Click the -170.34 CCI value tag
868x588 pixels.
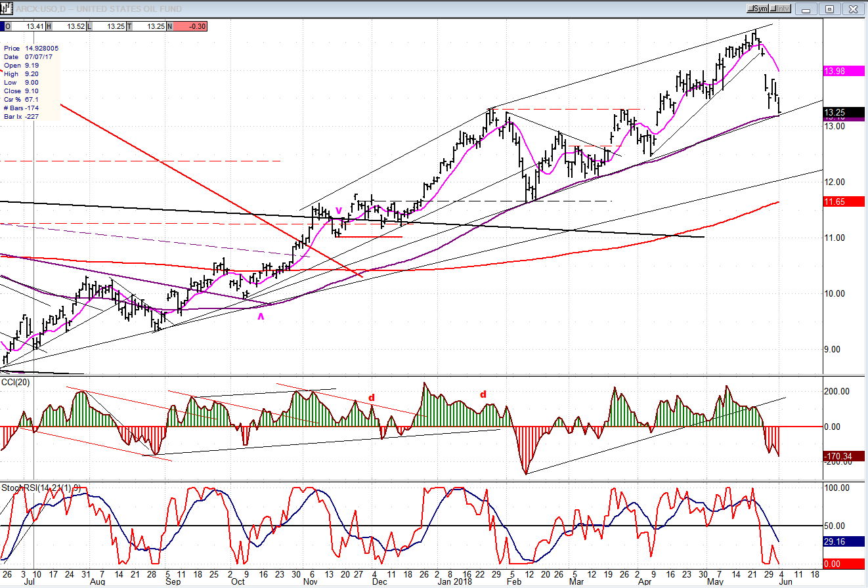pyautogui.click(x=843, y=456)
